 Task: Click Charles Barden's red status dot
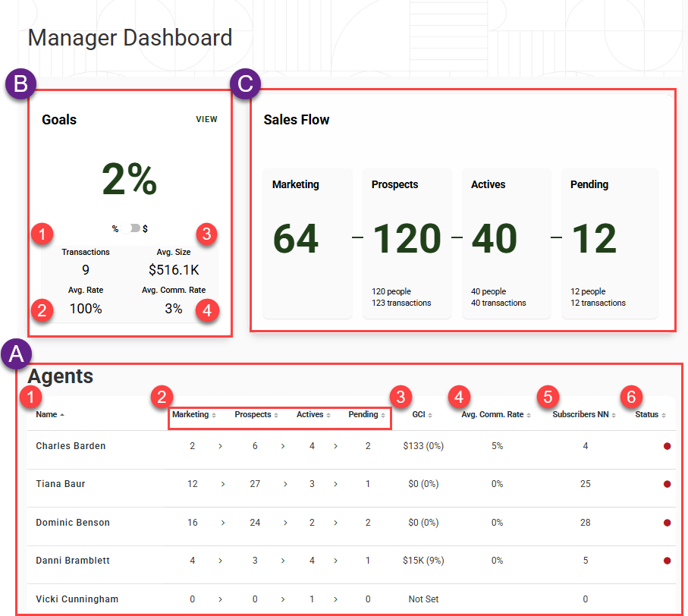pyautogui.click(x=667, y=446)
